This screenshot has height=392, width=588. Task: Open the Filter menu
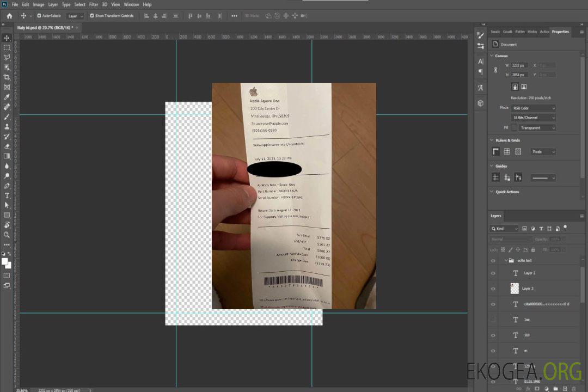(x=94, y=4)
